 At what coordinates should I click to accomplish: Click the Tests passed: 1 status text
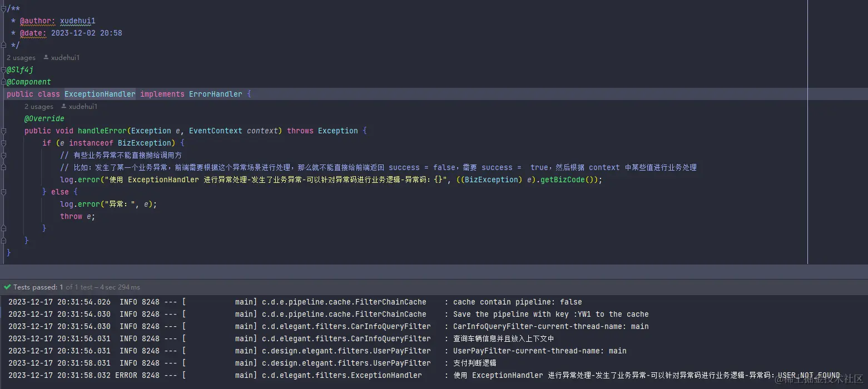click(38, 287)
